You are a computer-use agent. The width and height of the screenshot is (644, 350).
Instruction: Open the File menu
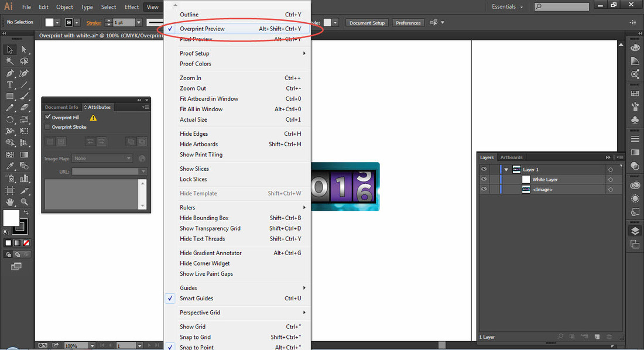point(26,7)
